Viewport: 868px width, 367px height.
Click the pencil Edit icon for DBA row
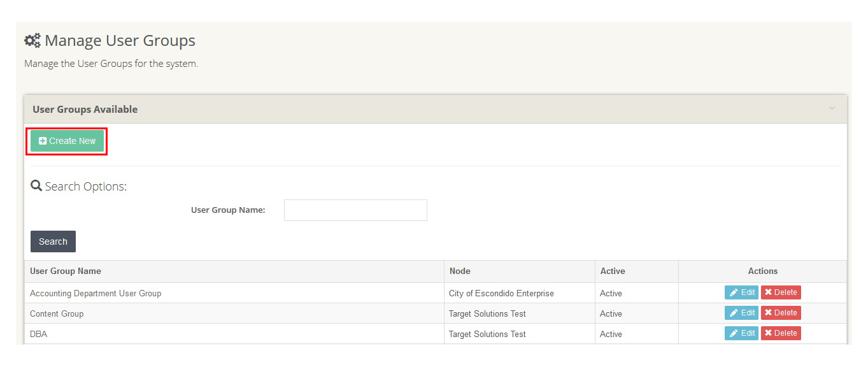click(x=733, y=333)
